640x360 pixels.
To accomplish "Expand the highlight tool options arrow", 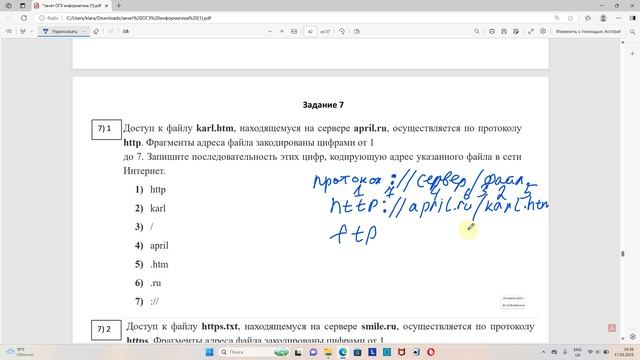I will (31, 31).
